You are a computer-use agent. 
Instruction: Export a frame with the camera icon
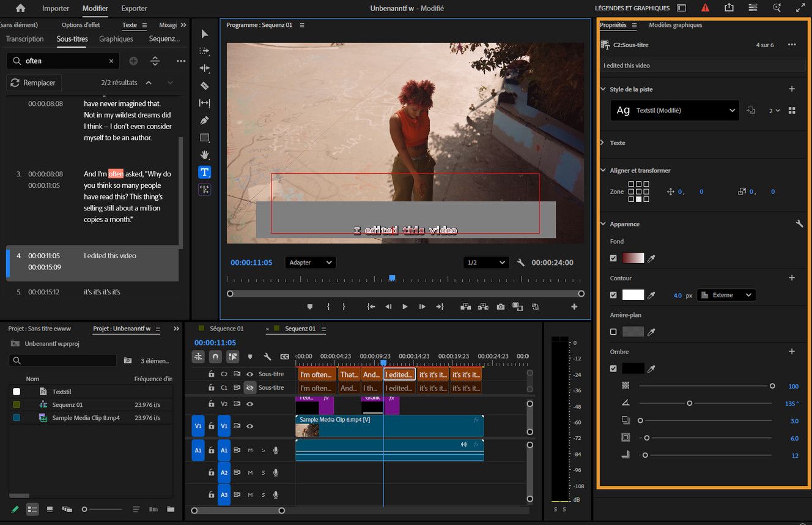501,307
